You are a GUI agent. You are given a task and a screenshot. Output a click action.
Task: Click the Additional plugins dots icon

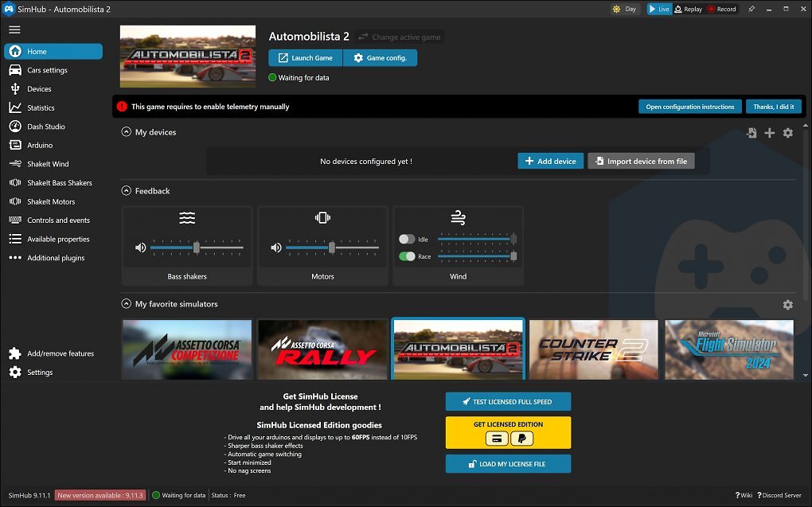coord(16,257)
